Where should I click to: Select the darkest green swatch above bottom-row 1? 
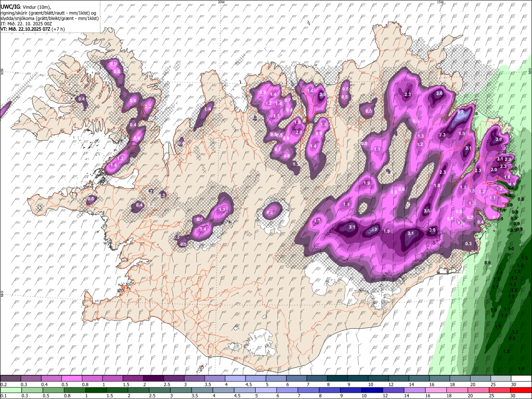pos(95,390)
